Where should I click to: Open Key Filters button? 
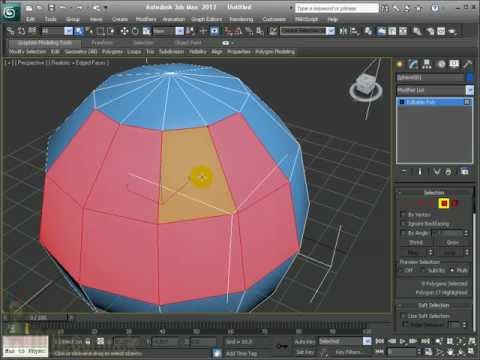point(348,352)
